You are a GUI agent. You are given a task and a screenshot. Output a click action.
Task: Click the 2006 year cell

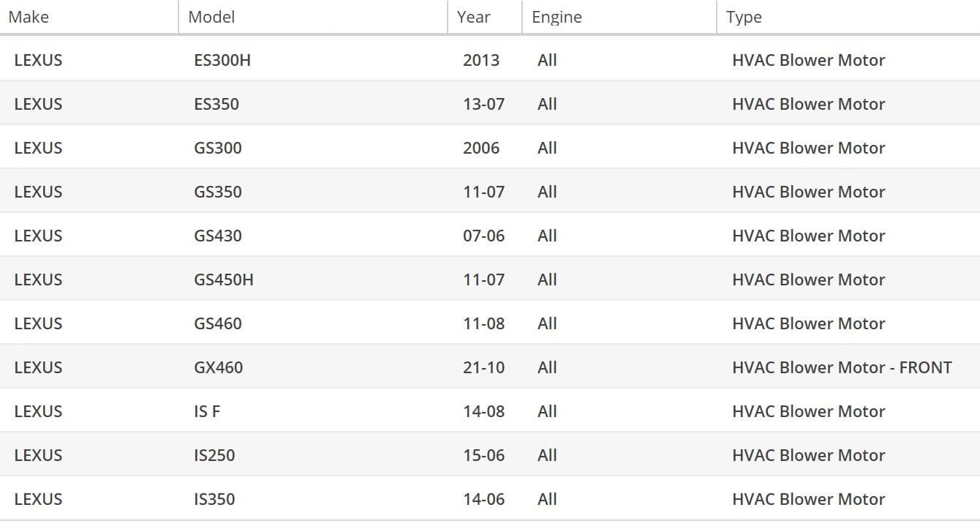481,148
